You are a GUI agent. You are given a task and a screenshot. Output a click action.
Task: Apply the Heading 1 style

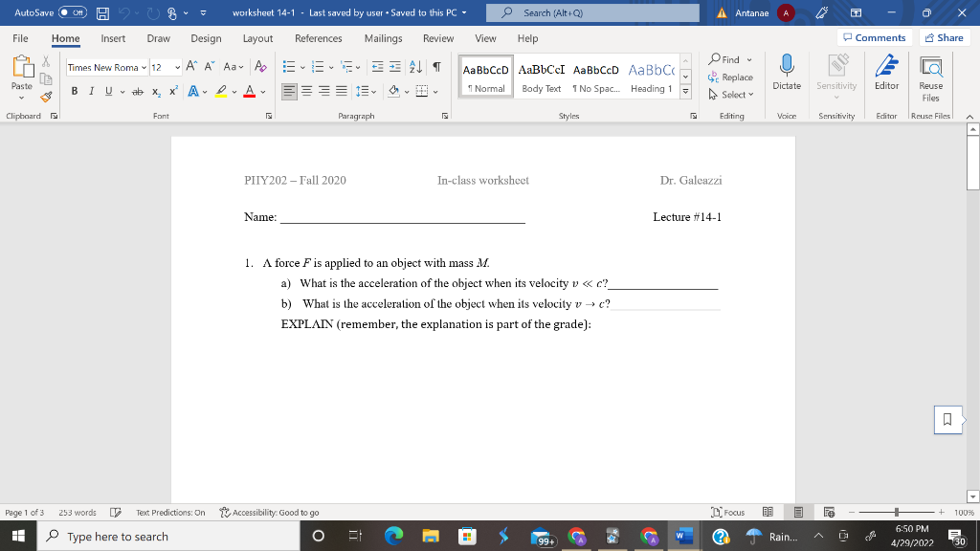651,77
